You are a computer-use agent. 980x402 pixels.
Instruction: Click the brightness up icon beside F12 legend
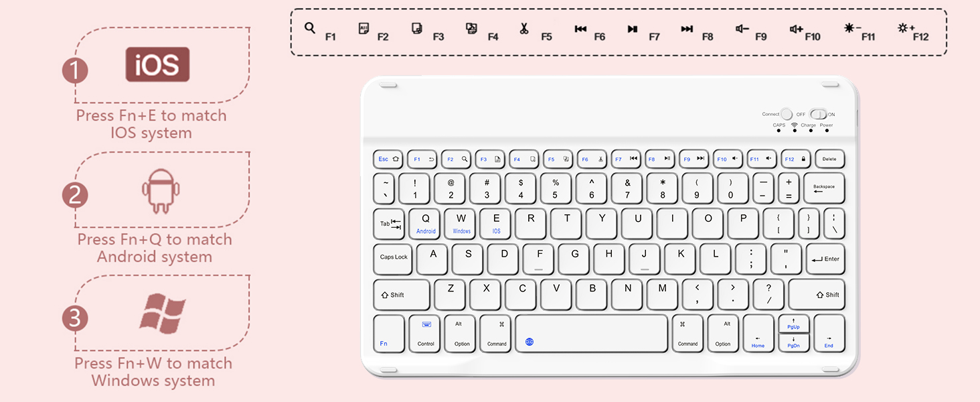(x=906, y=28)
